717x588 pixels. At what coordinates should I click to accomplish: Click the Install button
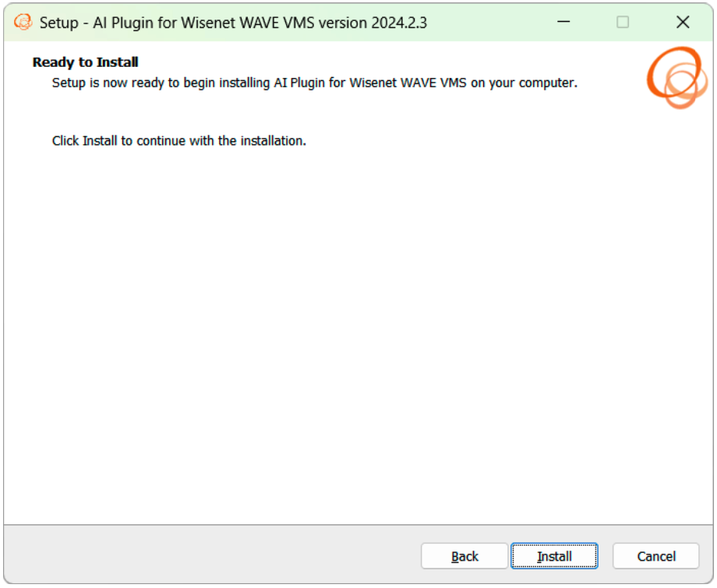(554, 555)
